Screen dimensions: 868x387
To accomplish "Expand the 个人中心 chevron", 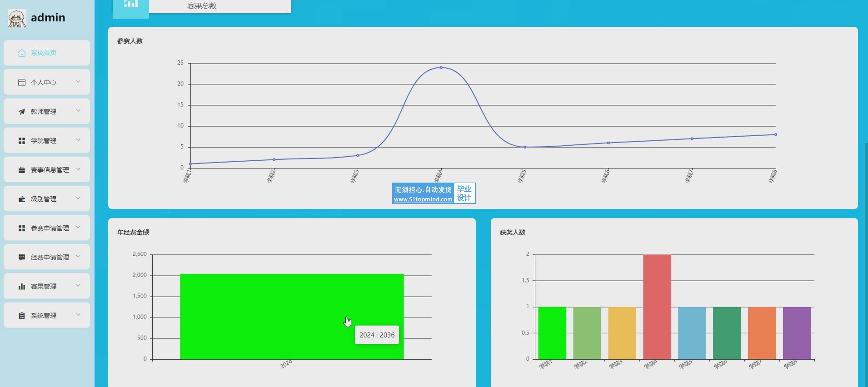I will pos(78,82).
